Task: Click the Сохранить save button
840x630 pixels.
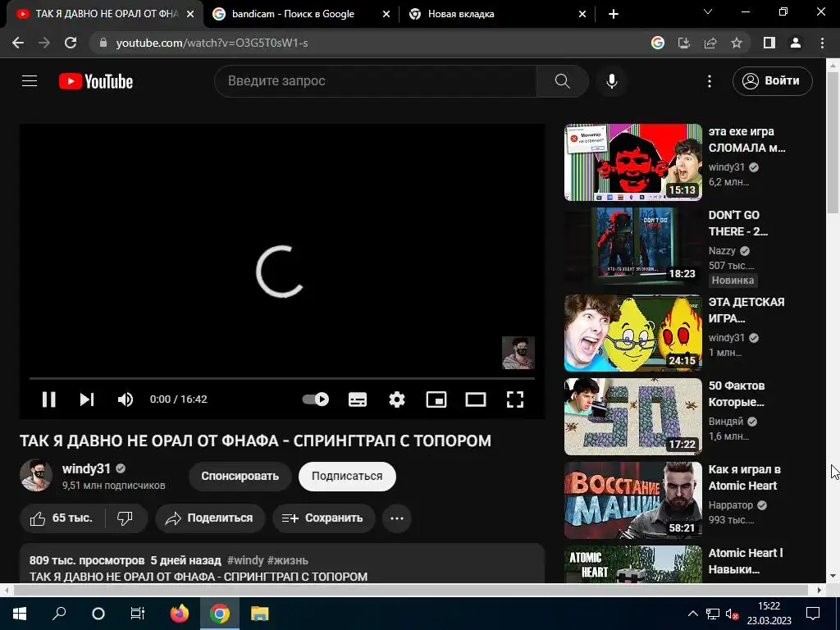Action: [x=323, y=518]
